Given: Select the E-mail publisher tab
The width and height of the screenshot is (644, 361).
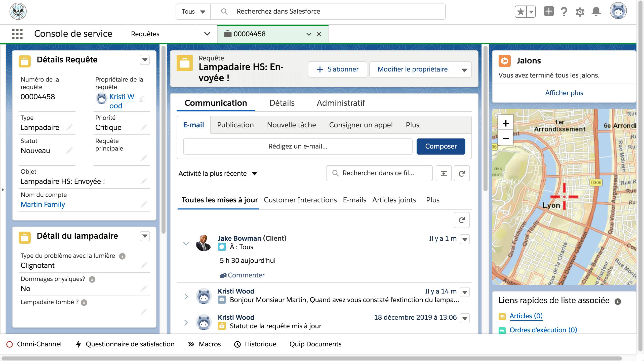Looking at the screenshot, I should click(193, 125).
